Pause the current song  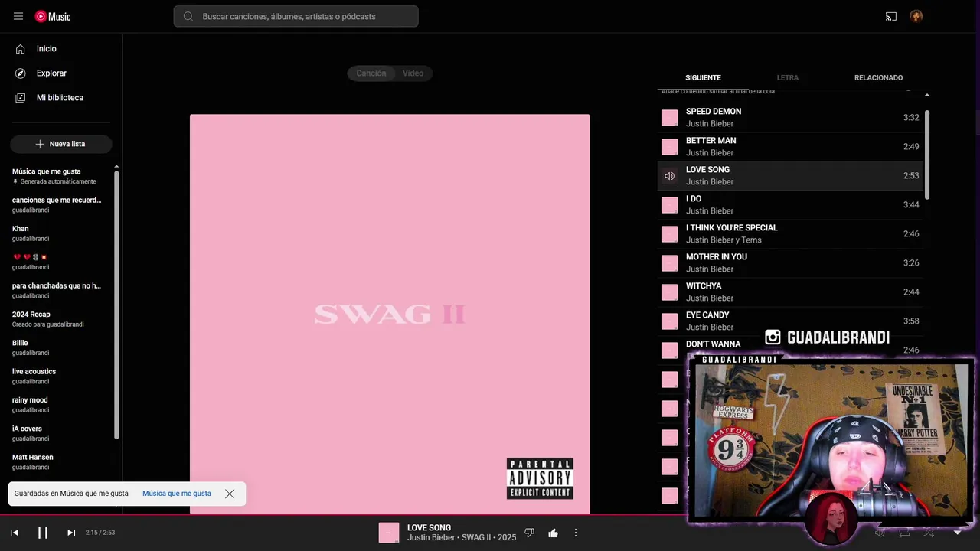(43, 533)
